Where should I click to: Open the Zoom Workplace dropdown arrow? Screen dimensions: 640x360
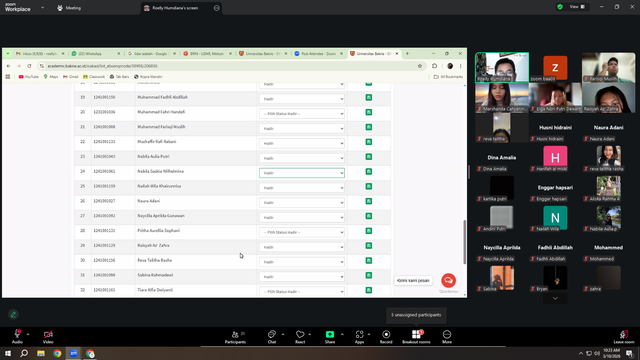(x=42, y=8)
